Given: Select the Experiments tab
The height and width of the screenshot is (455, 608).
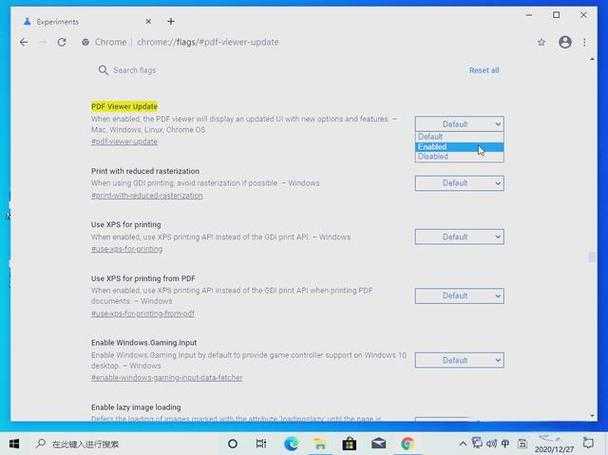Looking at the screenshot, I should pyautogui.click(x=87, y=22).
